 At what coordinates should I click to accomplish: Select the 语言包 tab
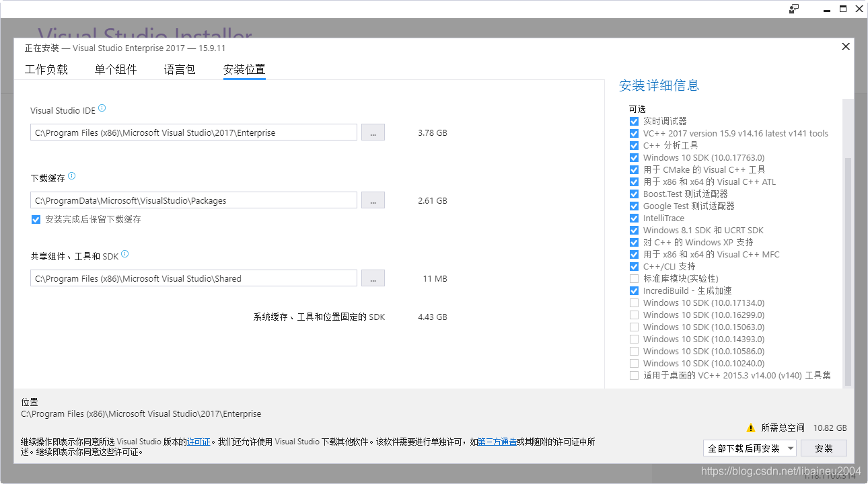180,69
